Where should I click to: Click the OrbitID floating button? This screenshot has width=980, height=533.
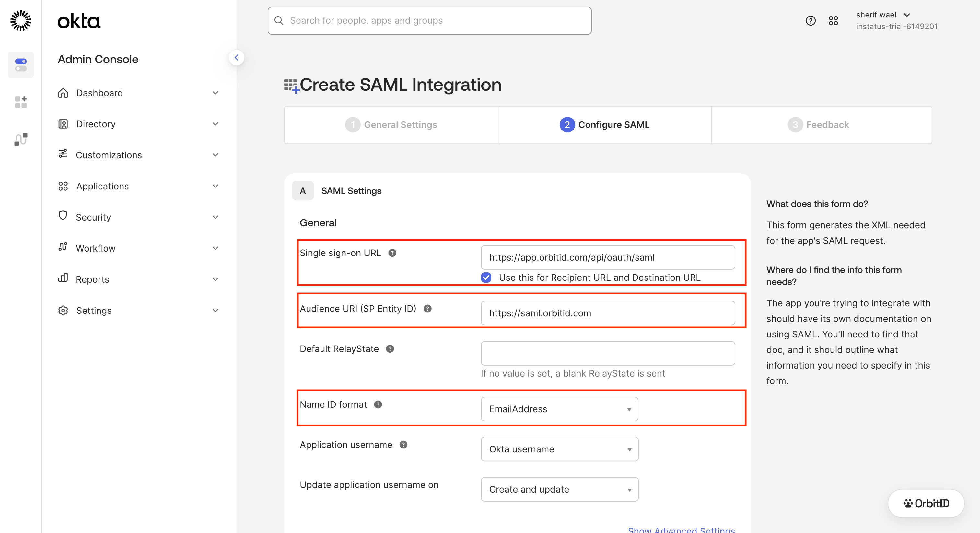tap(926, 503)
